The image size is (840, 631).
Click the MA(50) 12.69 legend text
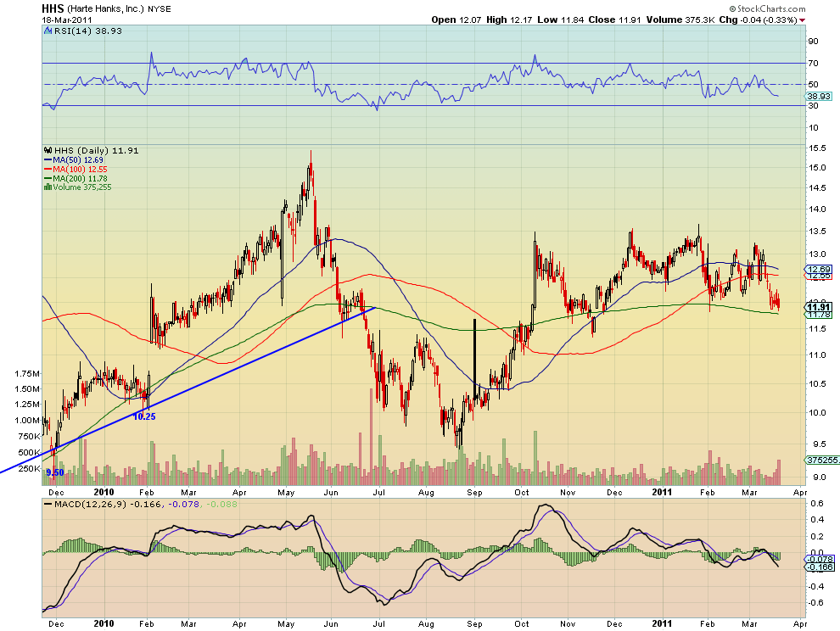click(x=78, y=159)
